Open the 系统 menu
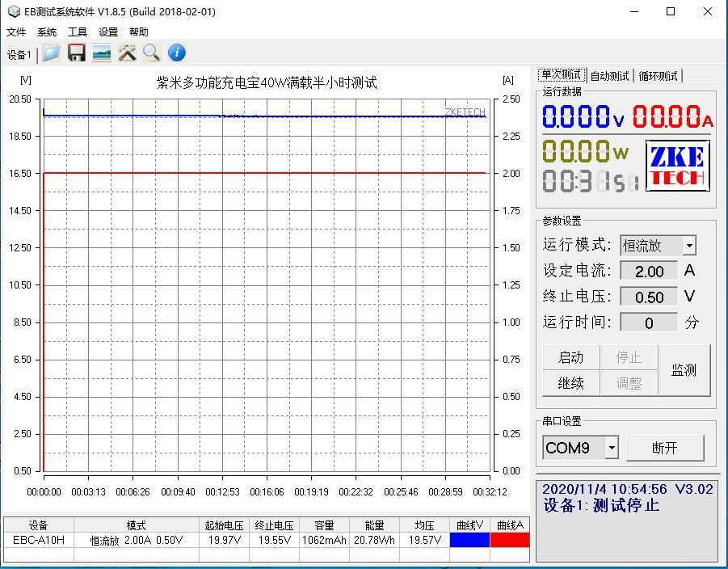This screenshot has height=569, width=728. point(46,32)
